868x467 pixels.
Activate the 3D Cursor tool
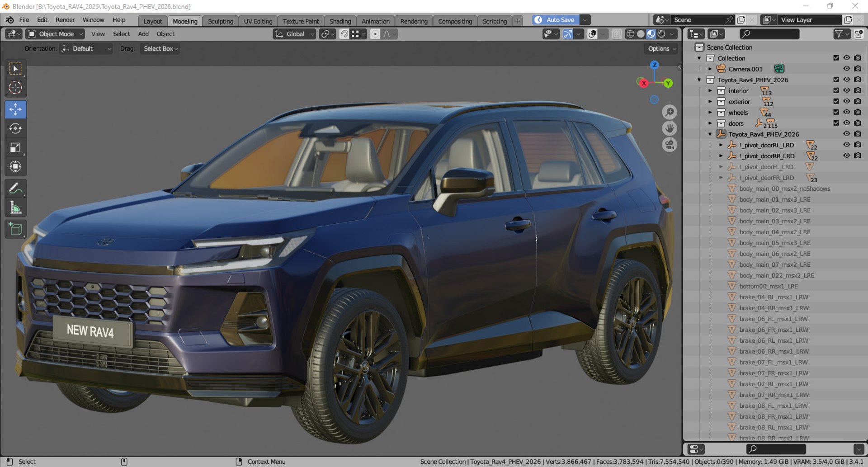pos(15,88)
